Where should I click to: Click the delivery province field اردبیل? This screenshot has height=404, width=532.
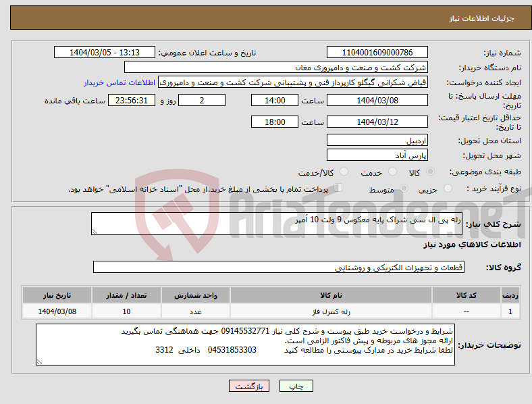coord(377,140)
